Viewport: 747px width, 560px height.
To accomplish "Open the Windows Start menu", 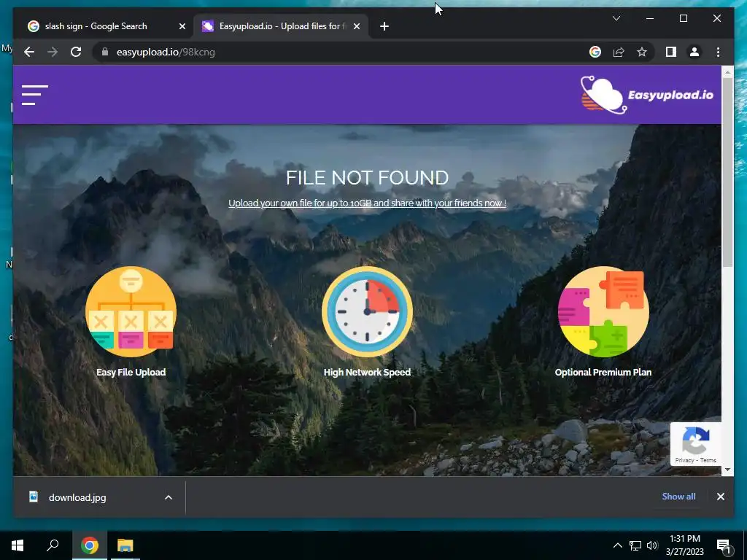I will click(x=18, y=545).
